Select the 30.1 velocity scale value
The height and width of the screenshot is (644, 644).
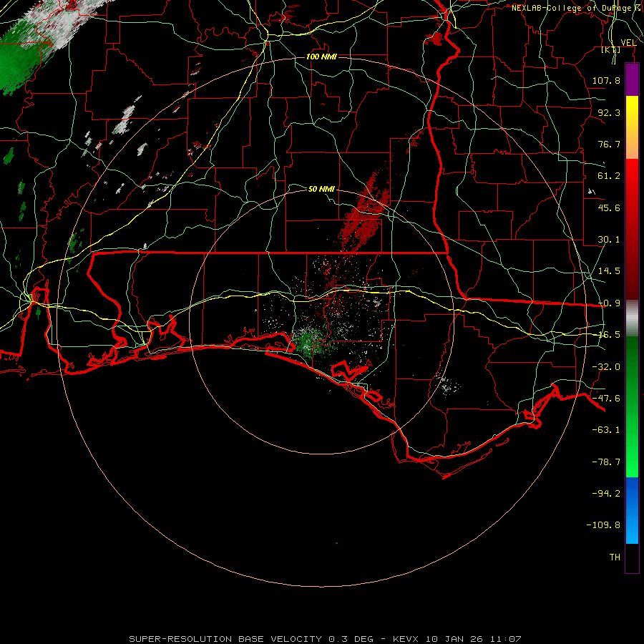tap(609, 239)
